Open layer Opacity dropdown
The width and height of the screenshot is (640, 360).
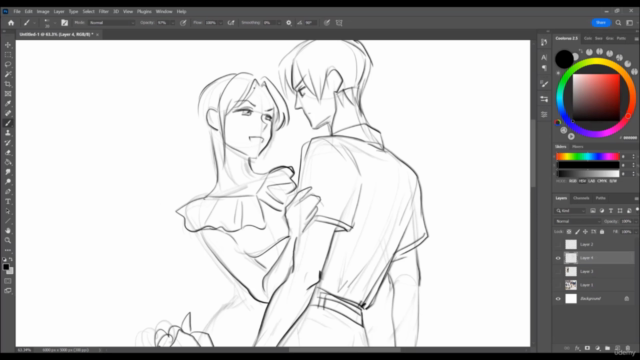[636, 221]
